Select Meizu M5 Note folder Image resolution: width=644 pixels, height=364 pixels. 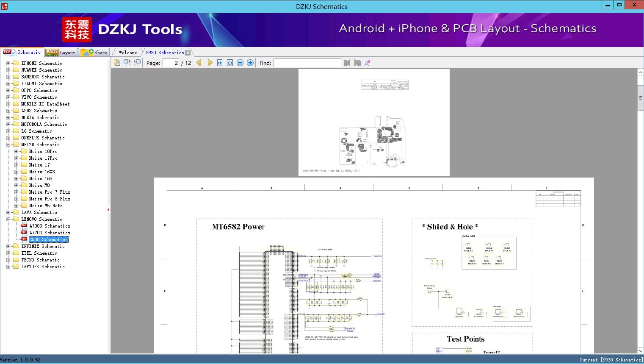click(x=45, y=206)
